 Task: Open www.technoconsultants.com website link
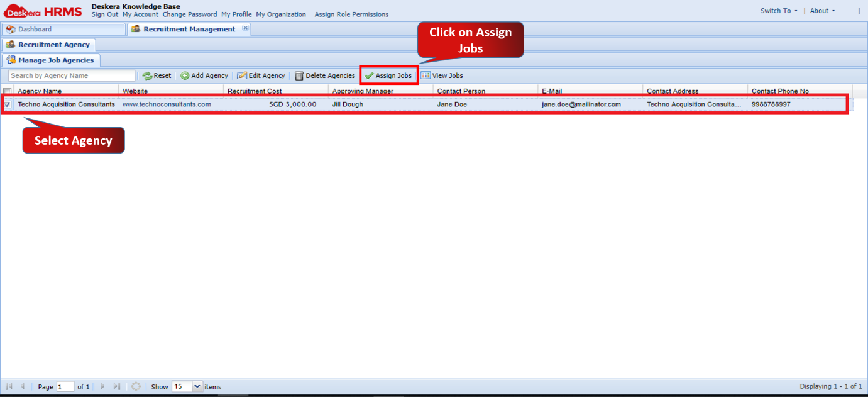tap(167, 104)
